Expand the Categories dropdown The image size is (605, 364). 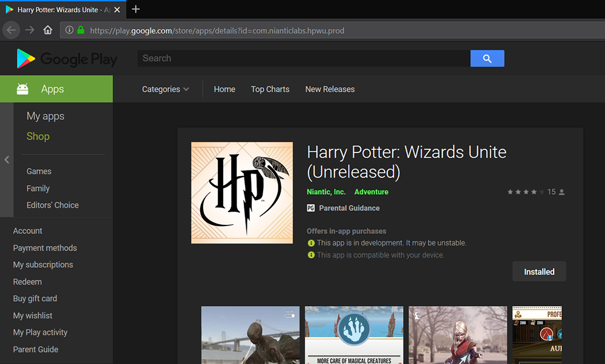[166, 89]
